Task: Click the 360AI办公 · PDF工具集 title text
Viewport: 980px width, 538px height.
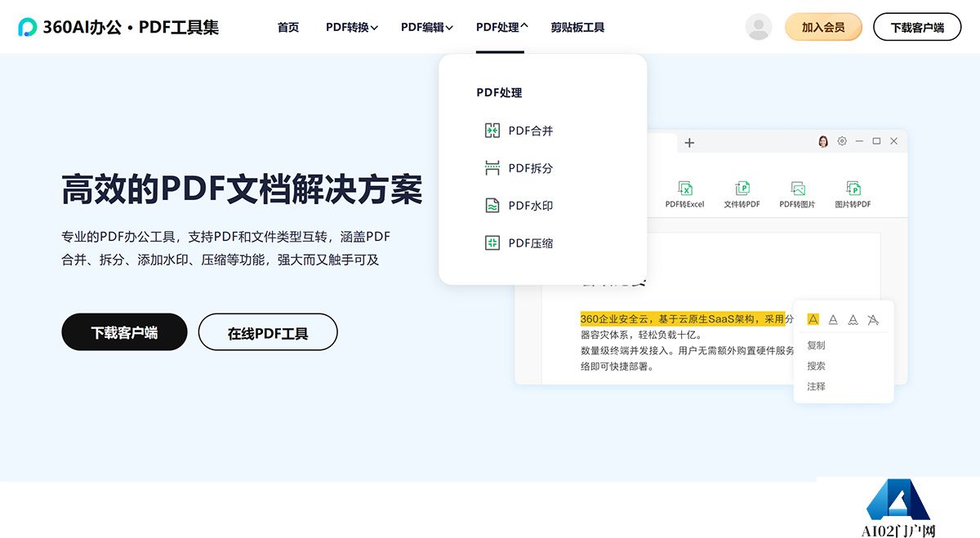Action: tap(131, 27)
